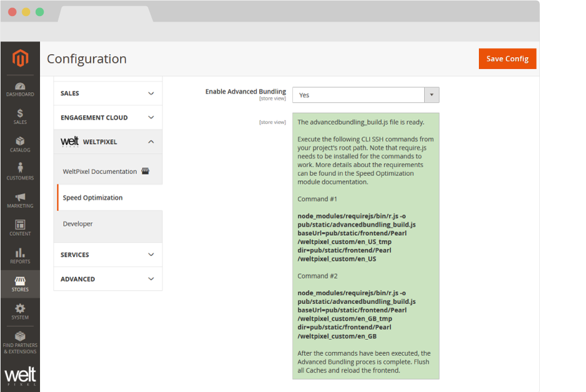The height and width of the screenshot is (392, 586).
Task: Open the Customers person icon
Action: click(20, 172)
